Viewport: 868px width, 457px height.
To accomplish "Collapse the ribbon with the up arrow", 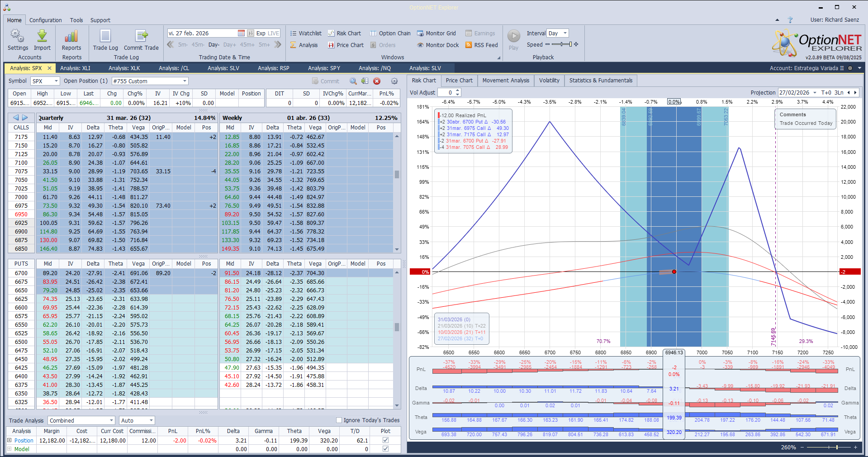I will click(x=777, y=20).
